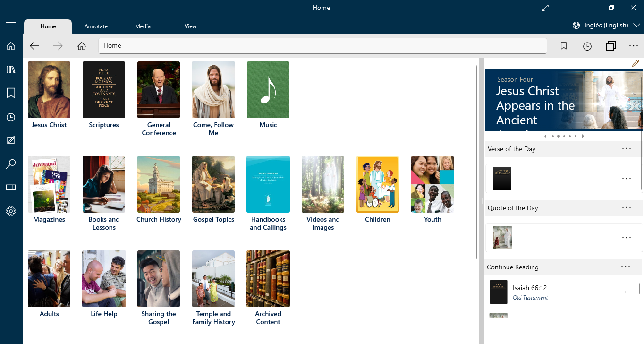Switch to the View tab

click(190, 26)
